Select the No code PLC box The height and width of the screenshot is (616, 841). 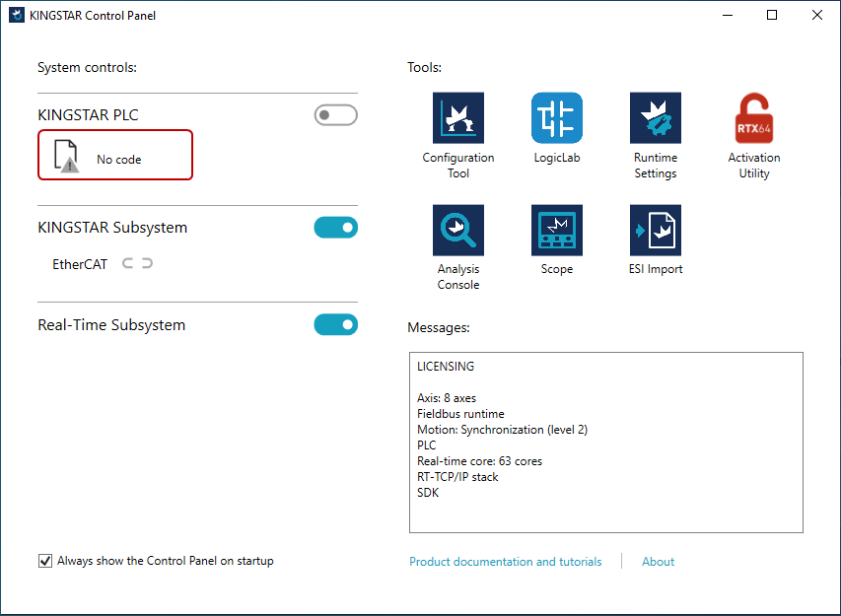coord(115,156)
